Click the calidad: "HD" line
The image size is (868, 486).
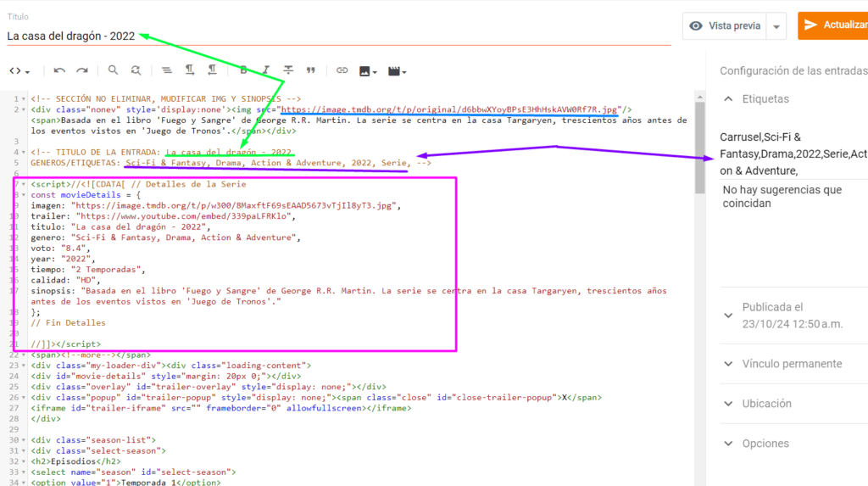[65, 281]
